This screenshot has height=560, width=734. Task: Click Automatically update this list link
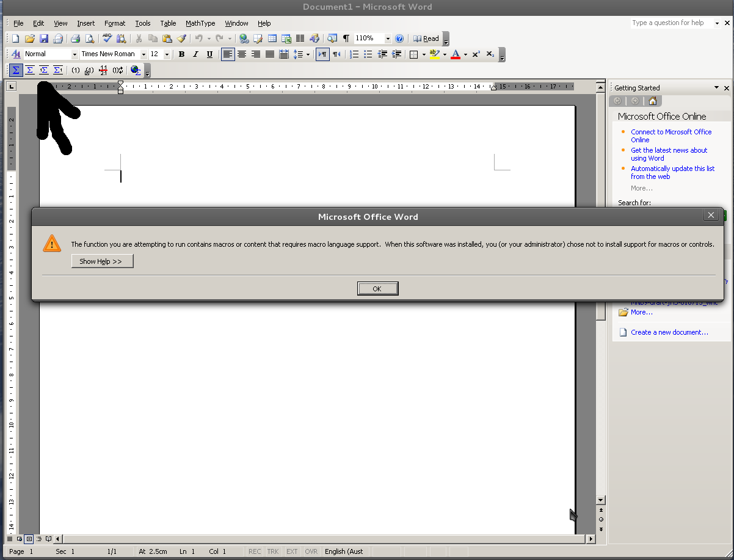(x=672, y=172)
